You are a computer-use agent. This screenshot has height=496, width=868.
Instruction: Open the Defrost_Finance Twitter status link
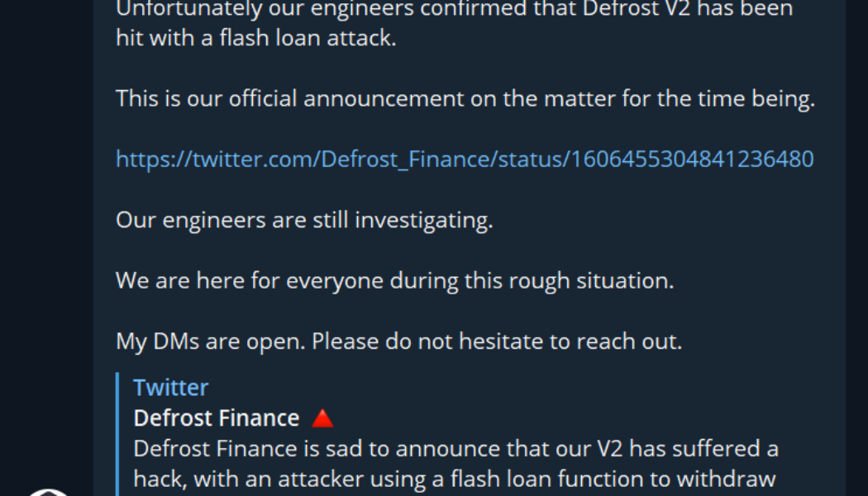465,159
